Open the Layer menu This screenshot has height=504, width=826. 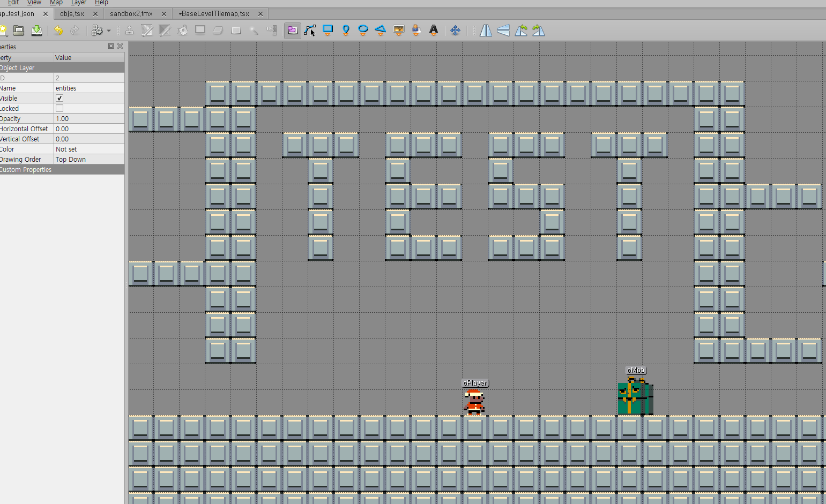coord(79,3)
